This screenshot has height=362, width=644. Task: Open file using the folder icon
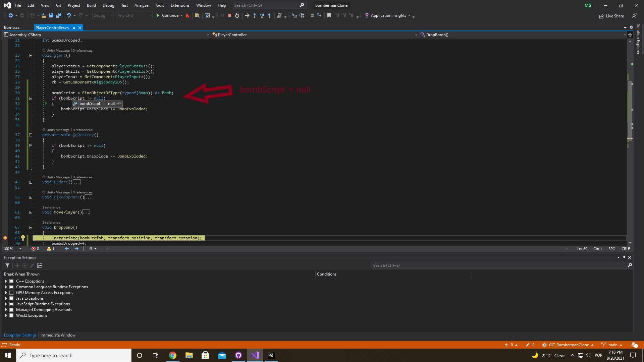click(44, 15)
